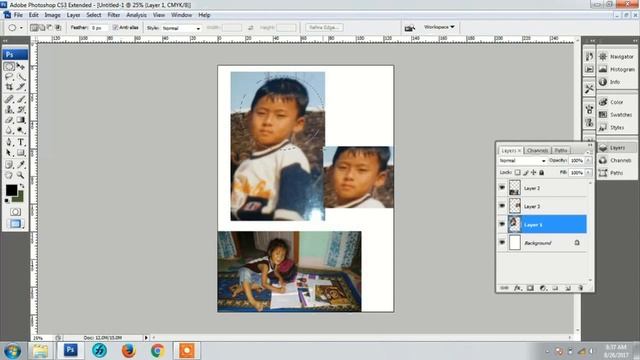640x360 pixels.
Task: Open the Layers panel options menu
Action: (x=588, y=152)
